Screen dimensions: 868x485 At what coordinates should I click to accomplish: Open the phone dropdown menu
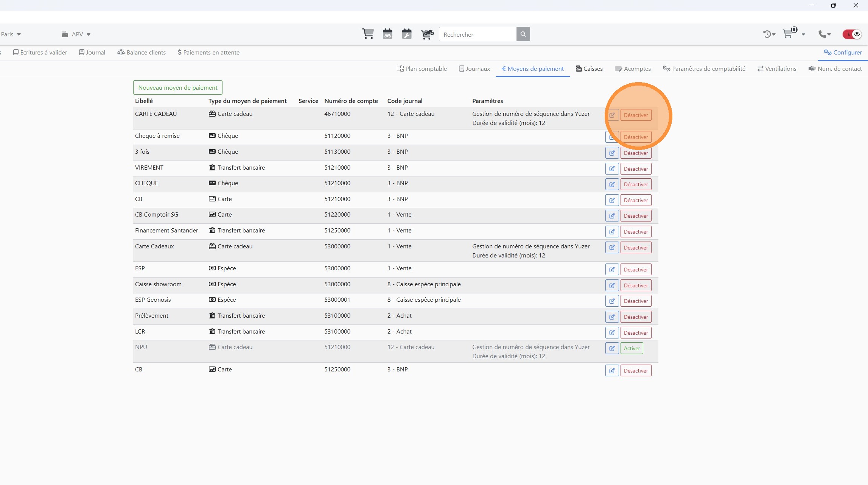pyautogui.click(x=824, y=34)
